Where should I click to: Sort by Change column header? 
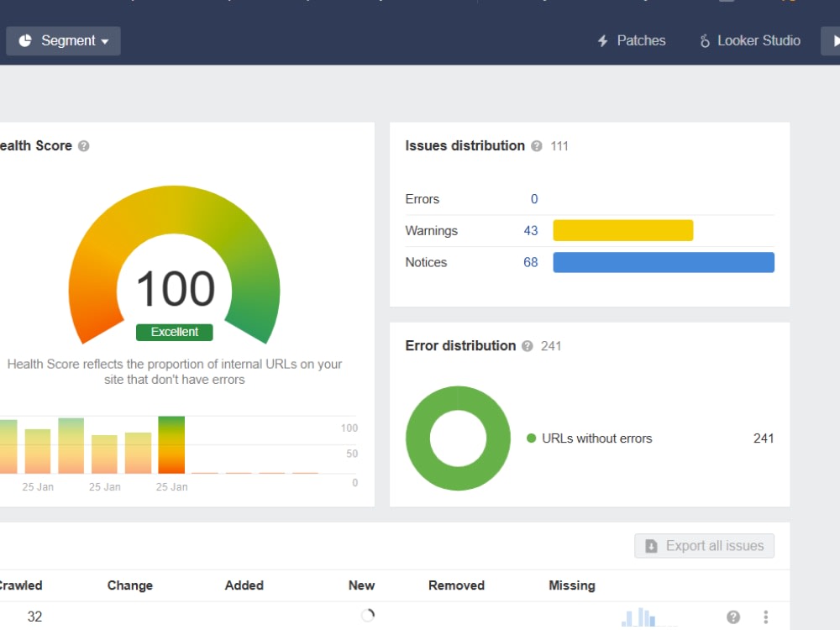point(130,585)
